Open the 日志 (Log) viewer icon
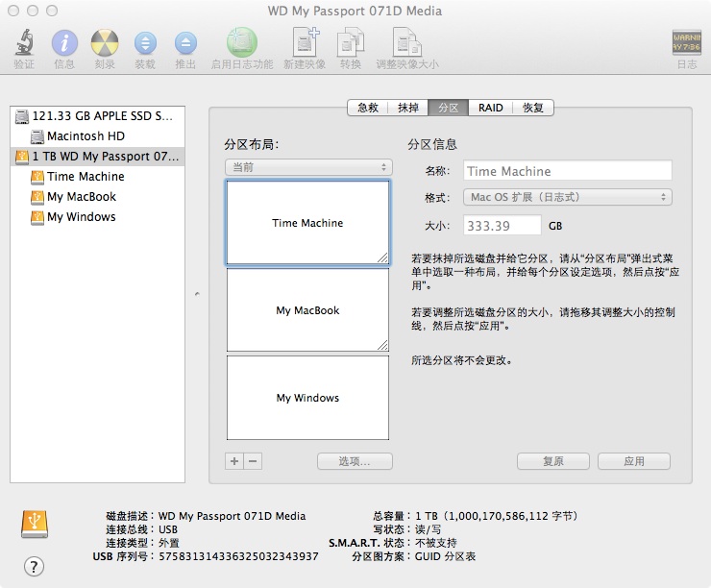The width and height of the screenshot is (711, 588). pyautogui.click(x=686, y=43)
